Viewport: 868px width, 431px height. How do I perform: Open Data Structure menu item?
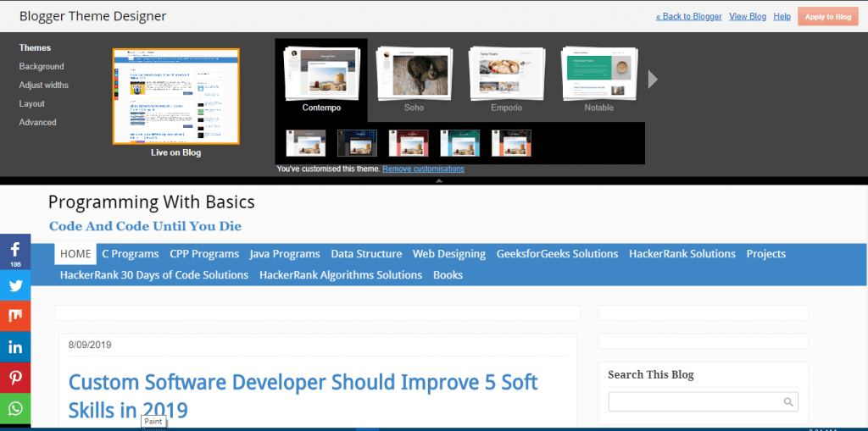366,254
